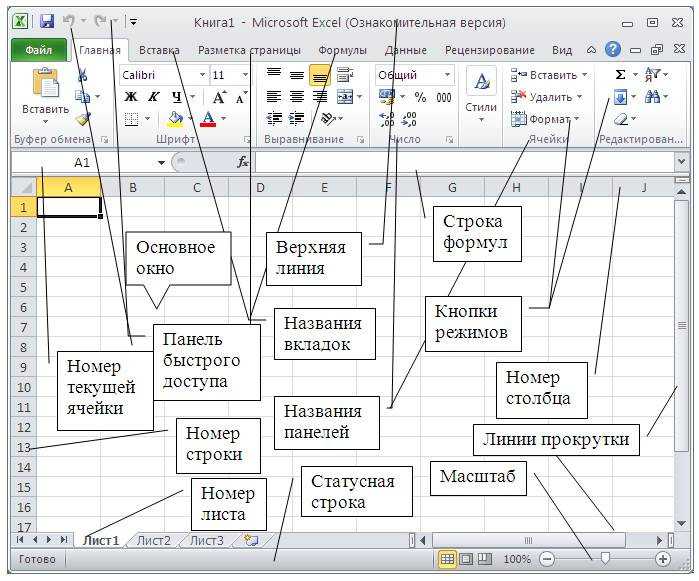Click Вставить in the Ячейки group
The height and width of the screenshot is (581, 699).
point(549,75)
